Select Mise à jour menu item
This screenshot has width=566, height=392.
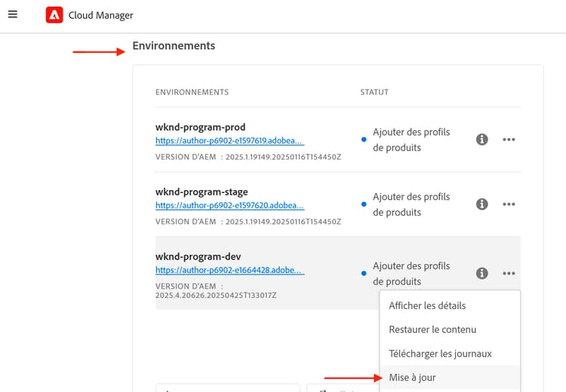450,378
